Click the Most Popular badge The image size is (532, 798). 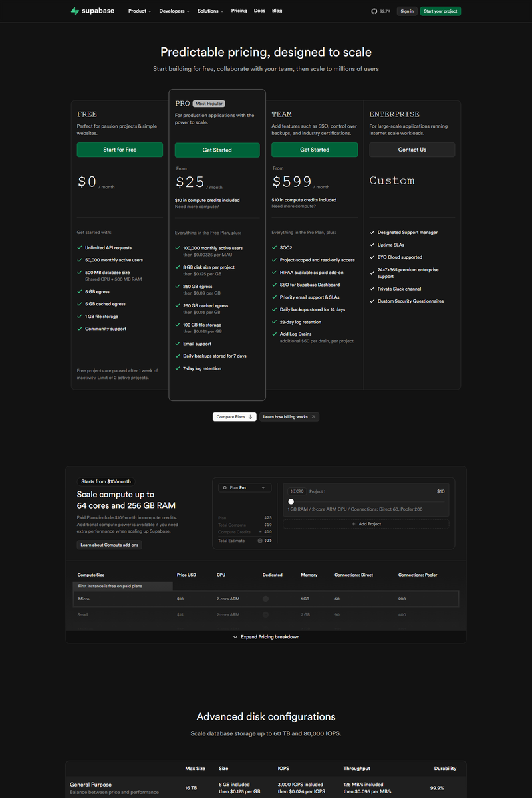pyautogui.click(x=209, y=104)
